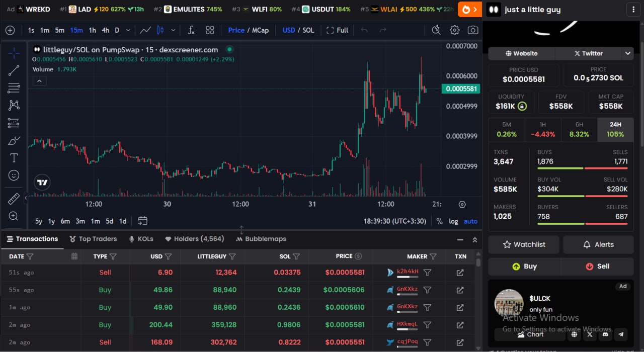Toggle USD/SOL price icon in PRICE header
This screenshot has height=352, width=644.
pos(358,256)
